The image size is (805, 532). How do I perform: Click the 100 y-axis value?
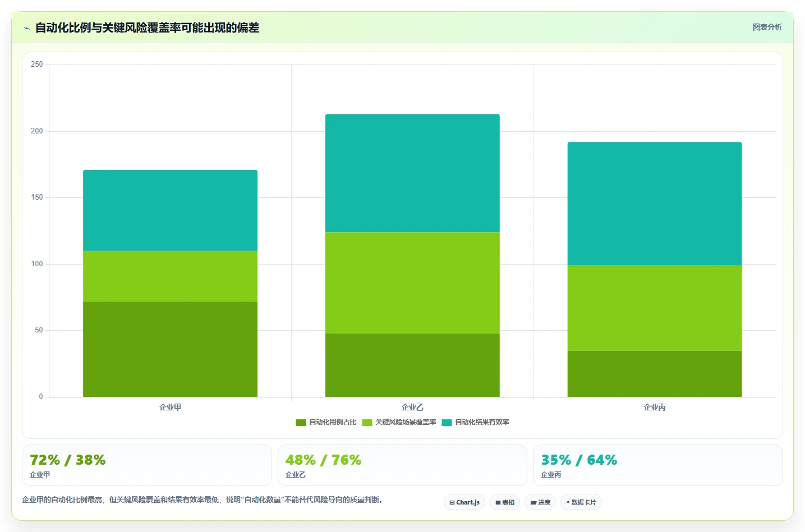(37, 263)
